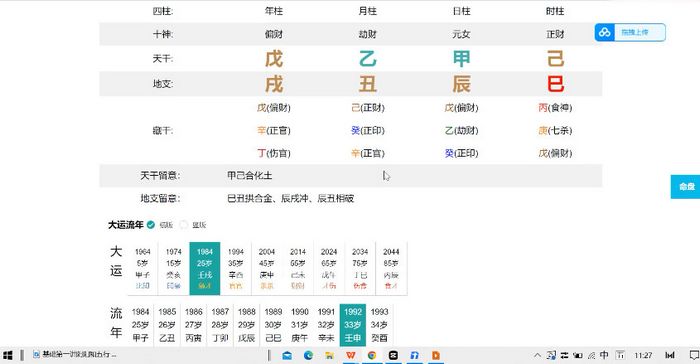Image resolution: width=700 pixels, height=364 pixels.
Task: Select the 1974 15岁 大运 column
Action: [x=174, y=268]
